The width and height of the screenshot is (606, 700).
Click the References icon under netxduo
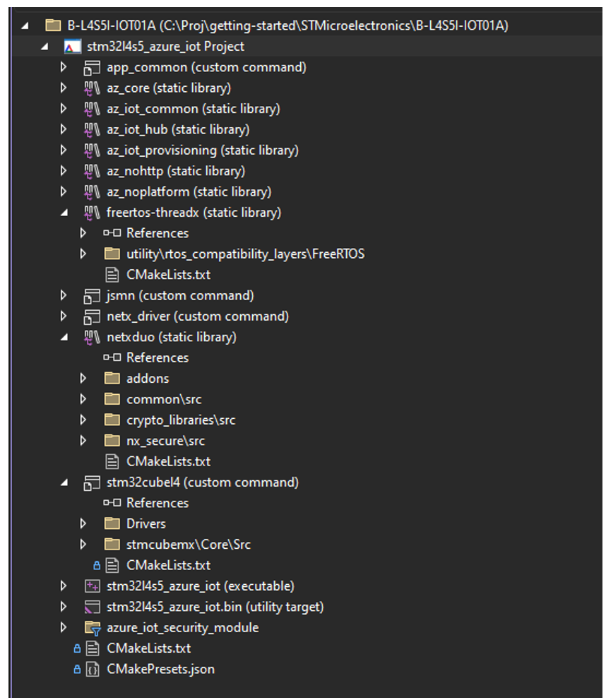(x=112, y=357)
